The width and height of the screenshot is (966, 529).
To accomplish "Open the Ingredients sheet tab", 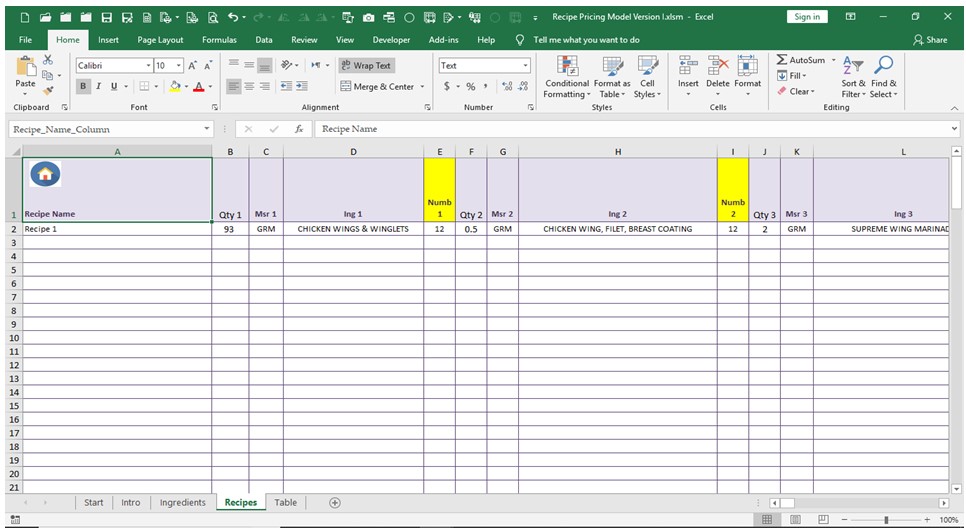I will [x=182, y=503].
